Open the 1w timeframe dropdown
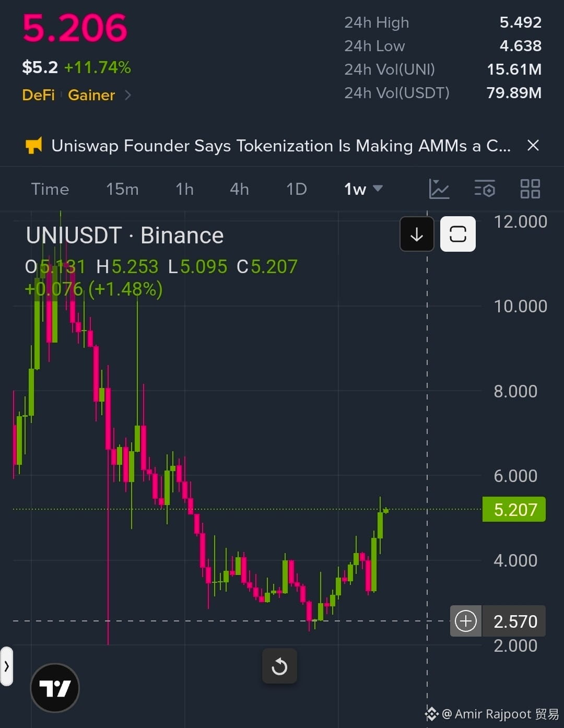 pyautogui.click(x=363, y=189)
